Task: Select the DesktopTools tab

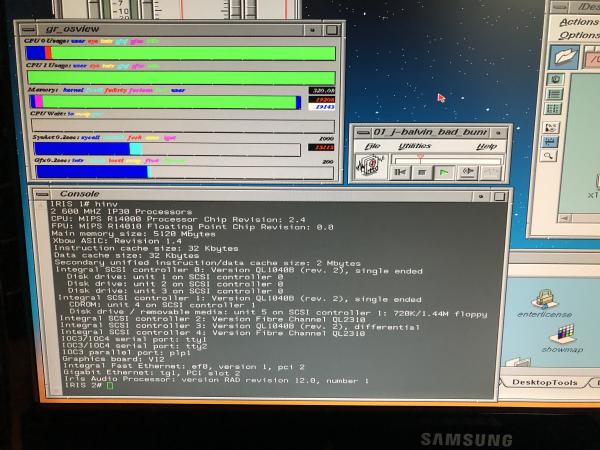Action: pyautogui.click(x=551, y=382)
